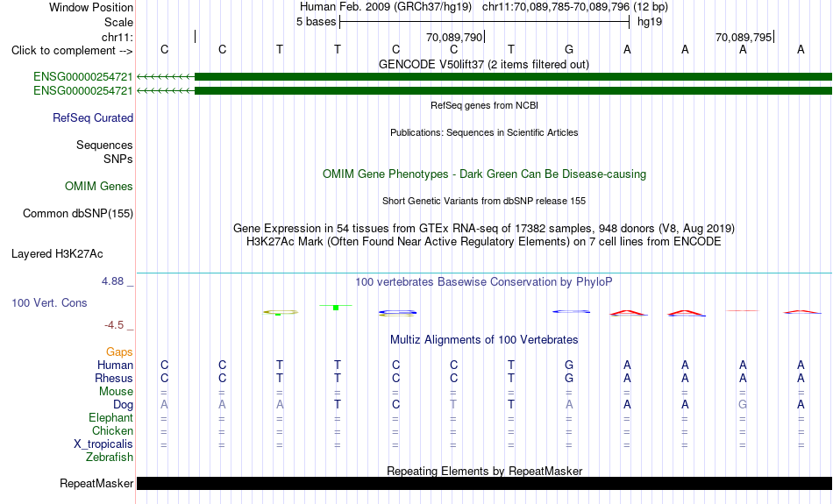
Task: Select the Dog species label
Action: (x=123, y=405)
